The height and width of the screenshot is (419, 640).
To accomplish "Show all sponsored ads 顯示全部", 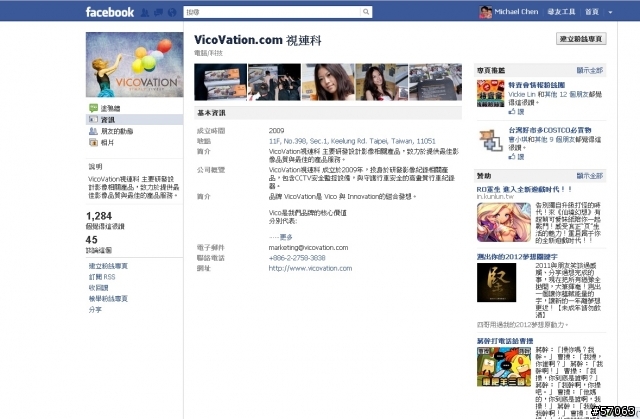I will click(x=589, y=176).
